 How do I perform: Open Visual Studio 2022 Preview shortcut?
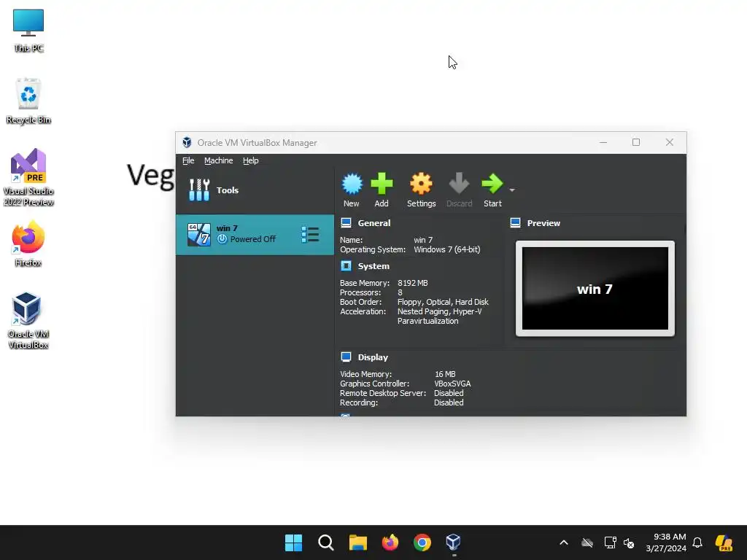[x=28, y=177]
